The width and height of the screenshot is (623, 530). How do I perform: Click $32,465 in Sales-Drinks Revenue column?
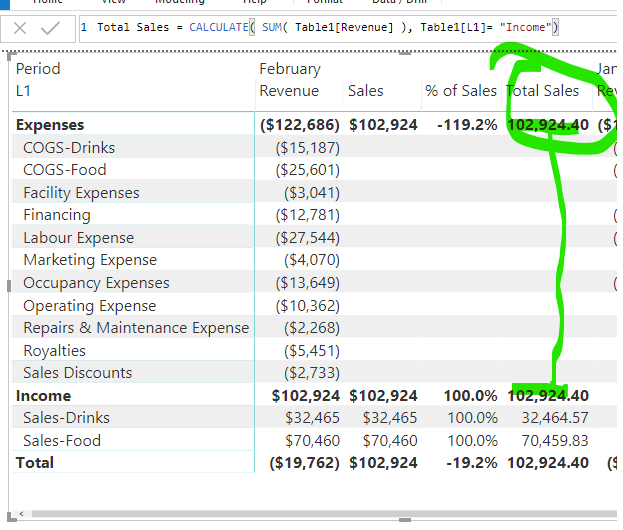(x=312, y=418)
